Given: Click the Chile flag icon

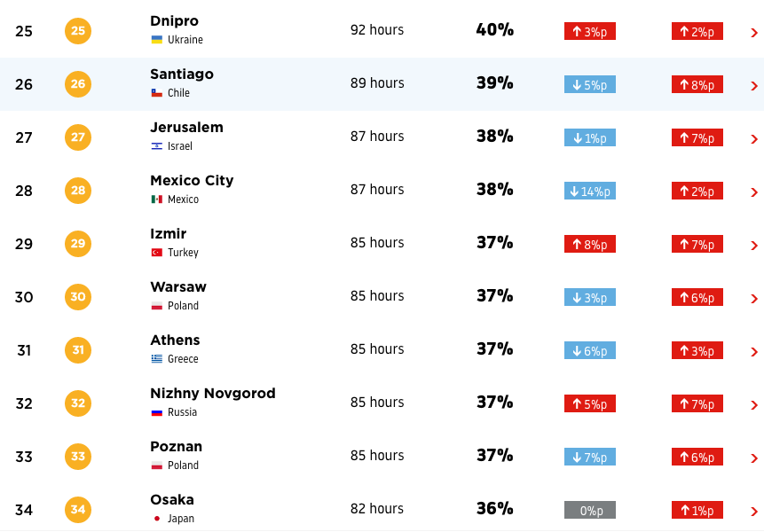Looking at the screenshot, I should [x=156, y=93].
